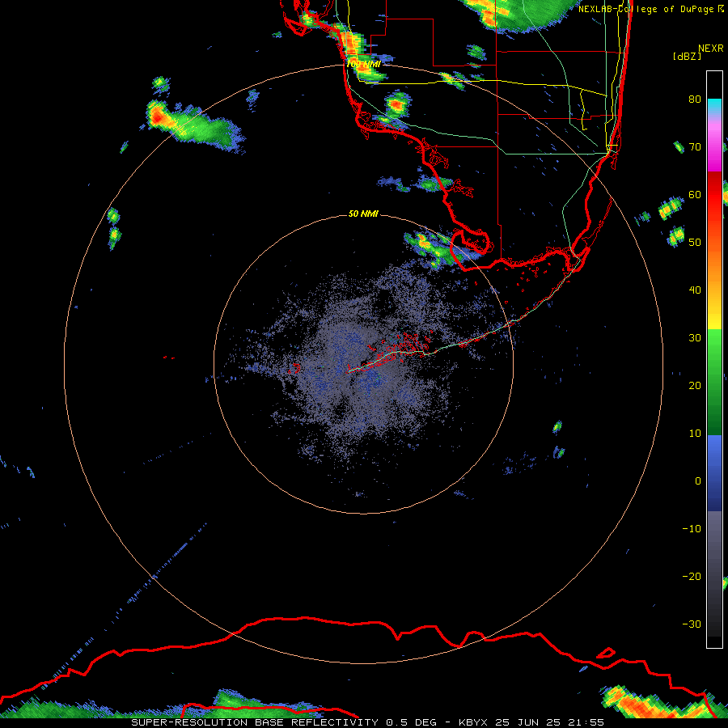Click the -10 value on dBZ scale

pyautogui.click(x=692, y=528)
